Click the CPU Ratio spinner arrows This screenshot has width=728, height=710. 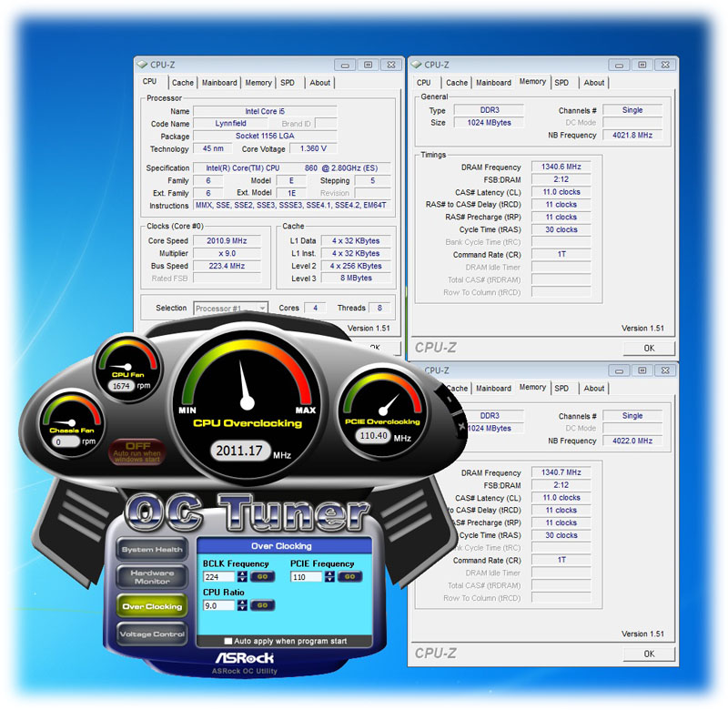(242, 604)
